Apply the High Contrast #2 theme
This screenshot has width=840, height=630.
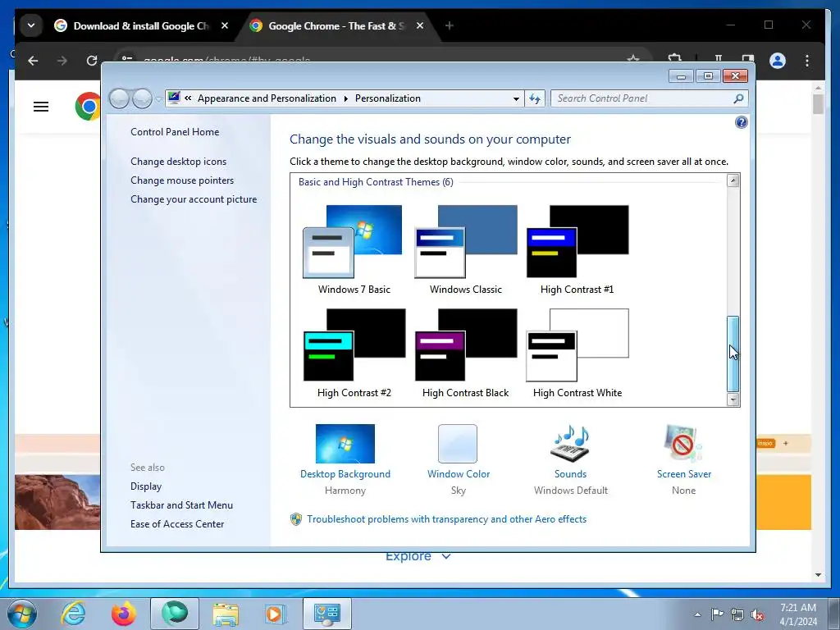[x=354, y=353]
